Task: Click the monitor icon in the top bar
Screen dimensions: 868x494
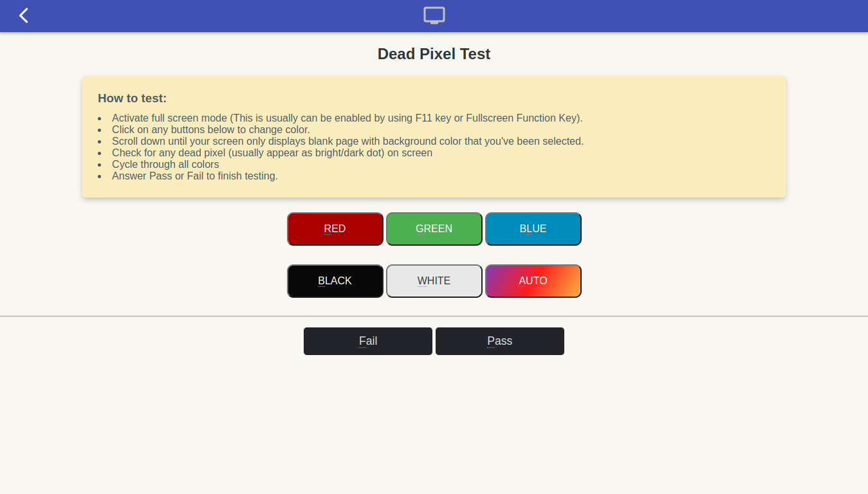Action: click(x=434, y=15)
